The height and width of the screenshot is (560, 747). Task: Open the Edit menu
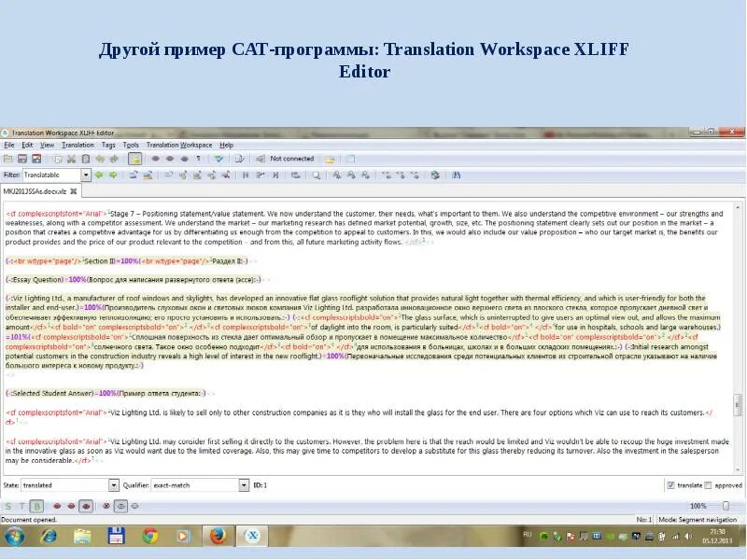(x=27, y=145)
